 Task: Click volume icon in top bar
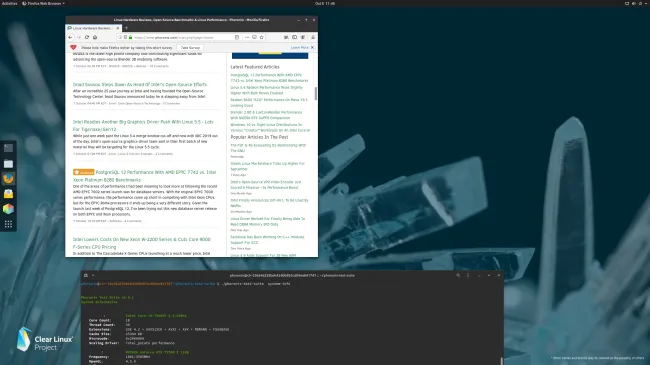click(x=633, y=3)
